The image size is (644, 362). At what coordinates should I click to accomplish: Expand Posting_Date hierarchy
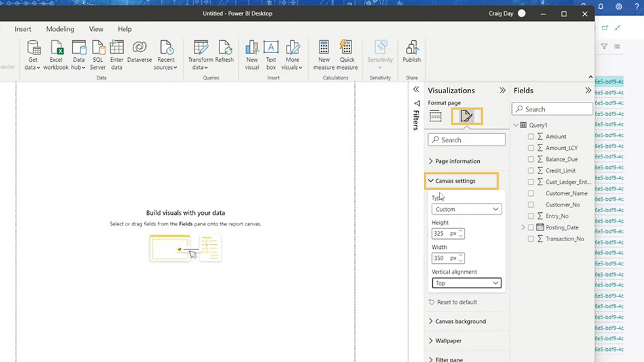523,227
